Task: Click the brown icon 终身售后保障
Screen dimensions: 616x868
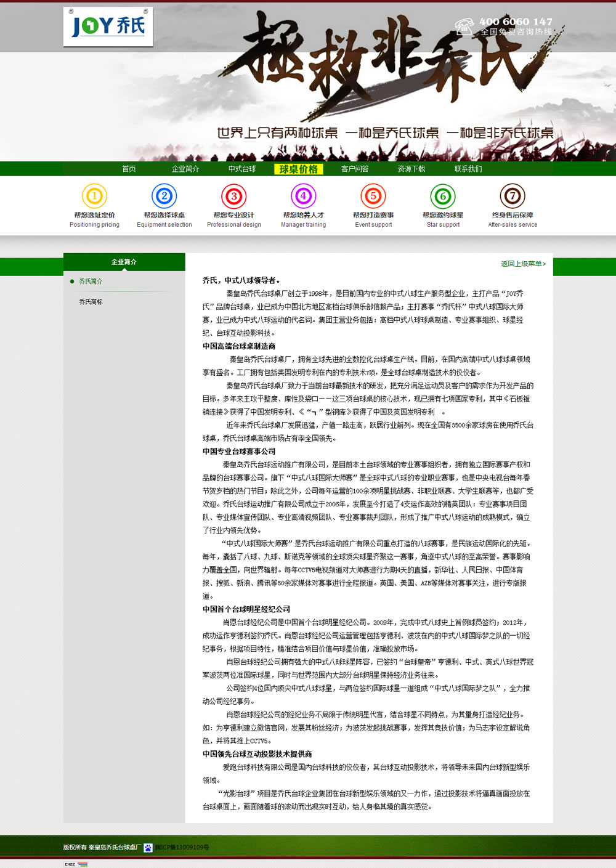Action: point(513,197)
